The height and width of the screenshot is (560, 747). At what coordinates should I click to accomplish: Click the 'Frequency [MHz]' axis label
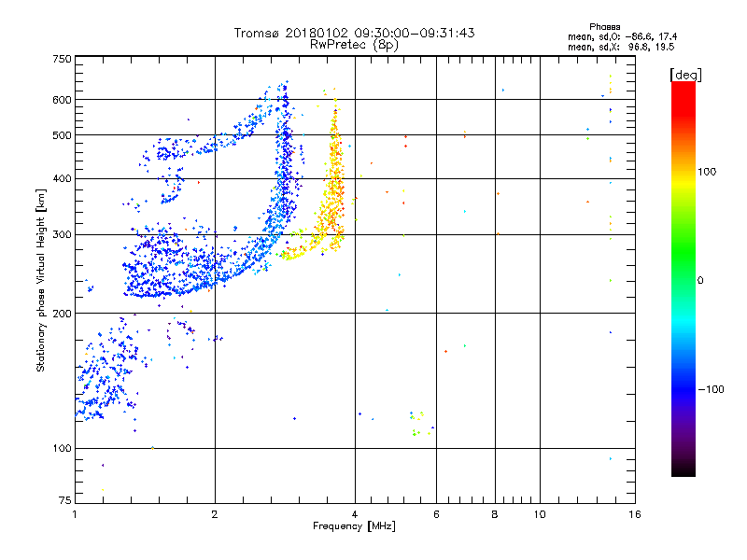(354, 525)
